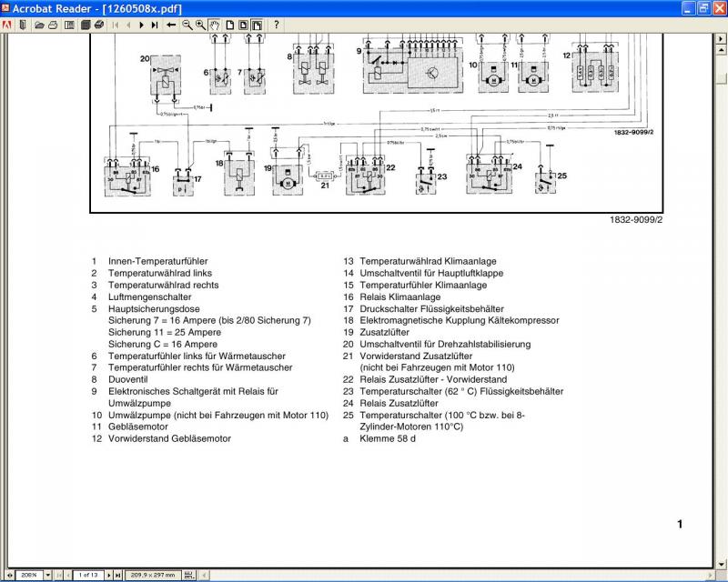
Task: Open the help question mark icon
Action: point(277,25)
